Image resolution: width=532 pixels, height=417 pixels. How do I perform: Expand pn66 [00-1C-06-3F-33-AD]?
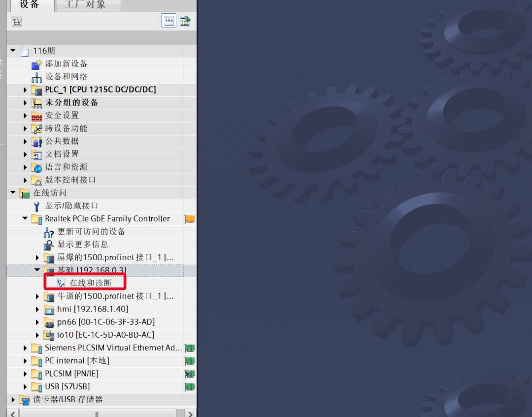coord(37,322)
